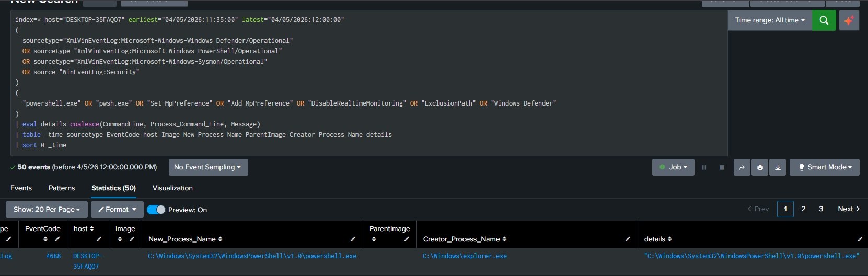Run the search with the green magnifier button
The width and height of the screenshot is (868, 276).
coord(824,20)
